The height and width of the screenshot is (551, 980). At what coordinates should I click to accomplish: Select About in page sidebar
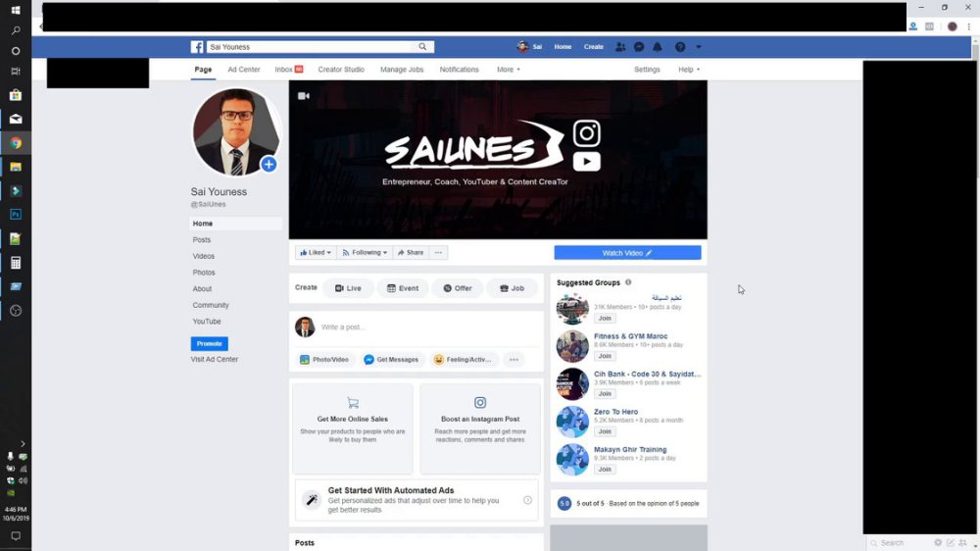(x=202, y=288)
